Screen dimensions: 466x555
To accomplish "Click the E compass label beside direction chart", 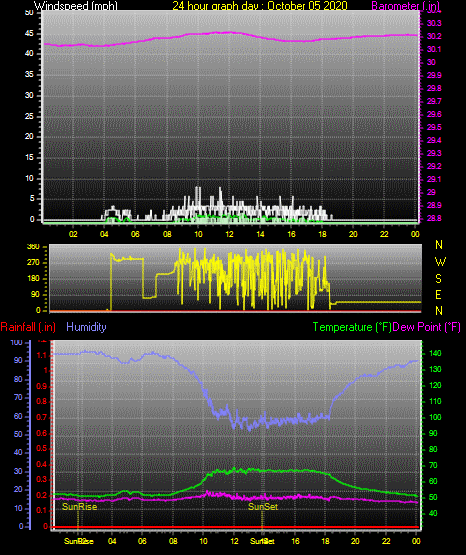I will [438, 294].
